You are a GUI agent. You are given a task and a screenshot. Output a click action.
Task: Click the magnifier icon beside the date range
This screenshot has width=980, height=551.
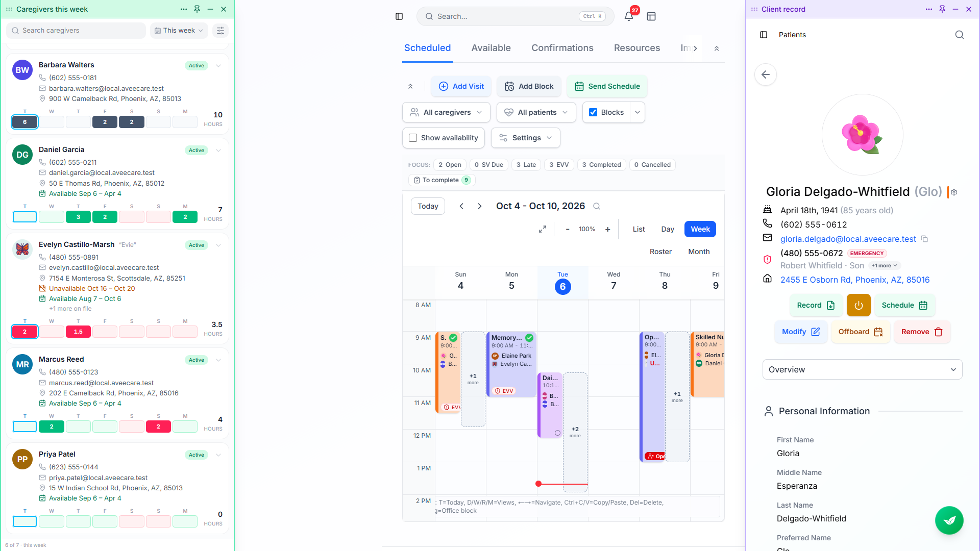pos(597,206)
